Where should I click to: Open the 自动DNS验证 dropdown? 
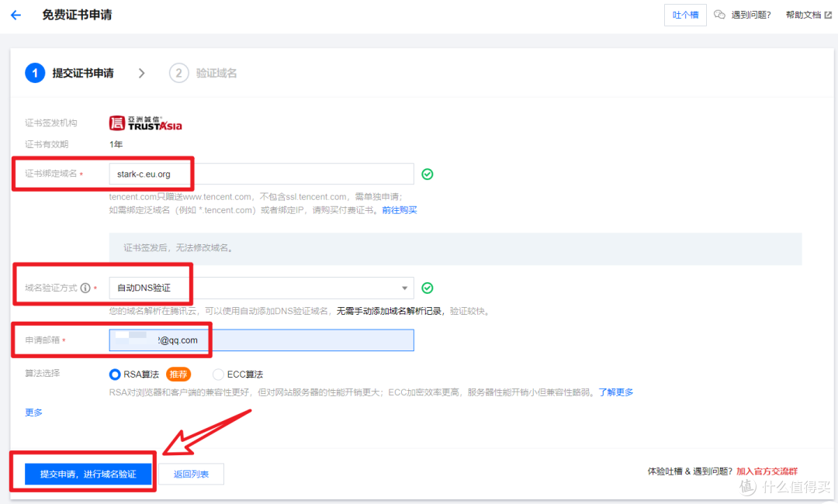[x=261, y=288]
